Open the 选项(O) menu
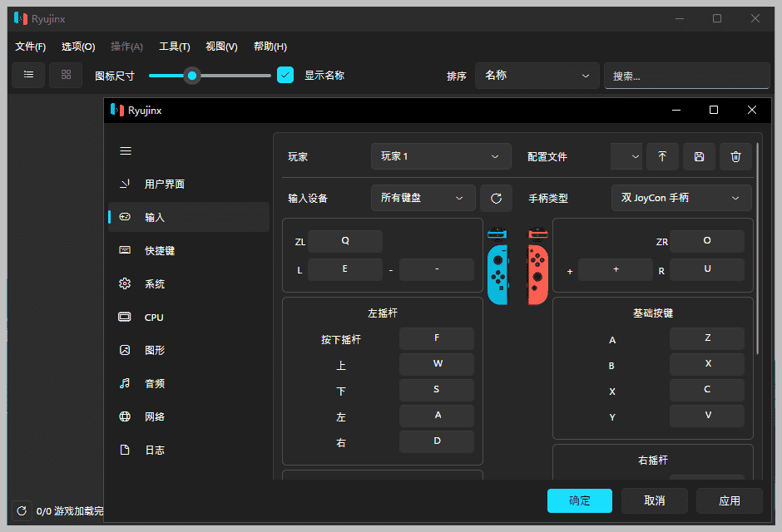Viewport: 782px width, 532px height. (78, 47)
